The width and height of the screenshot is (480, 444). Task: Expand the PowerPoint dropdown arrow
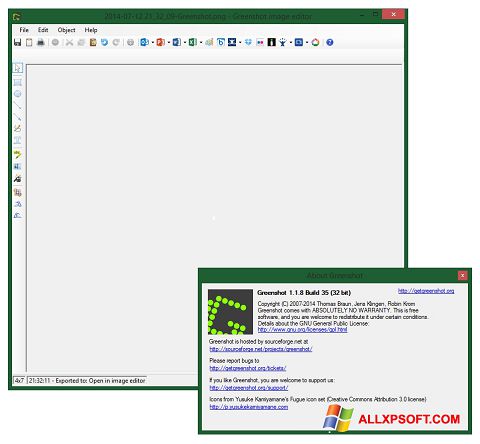point(169,42)
